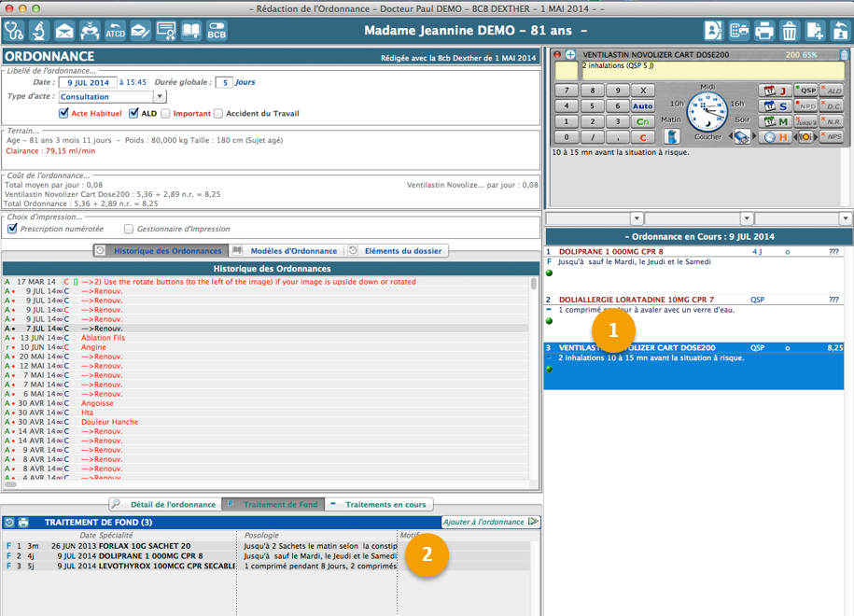Check Gestionnaire d'Impression option
Viewport: 854px width, 616px height.
[x=129, y=229]
